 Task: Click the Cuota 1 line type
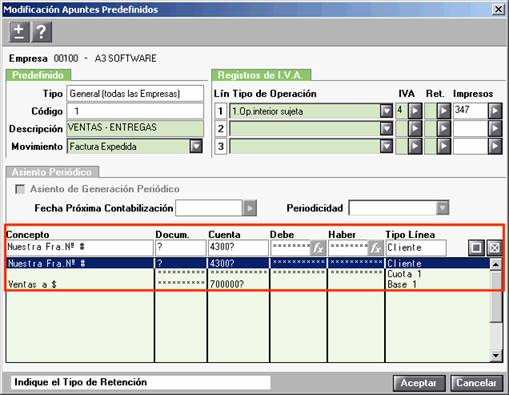click(404, 274)
